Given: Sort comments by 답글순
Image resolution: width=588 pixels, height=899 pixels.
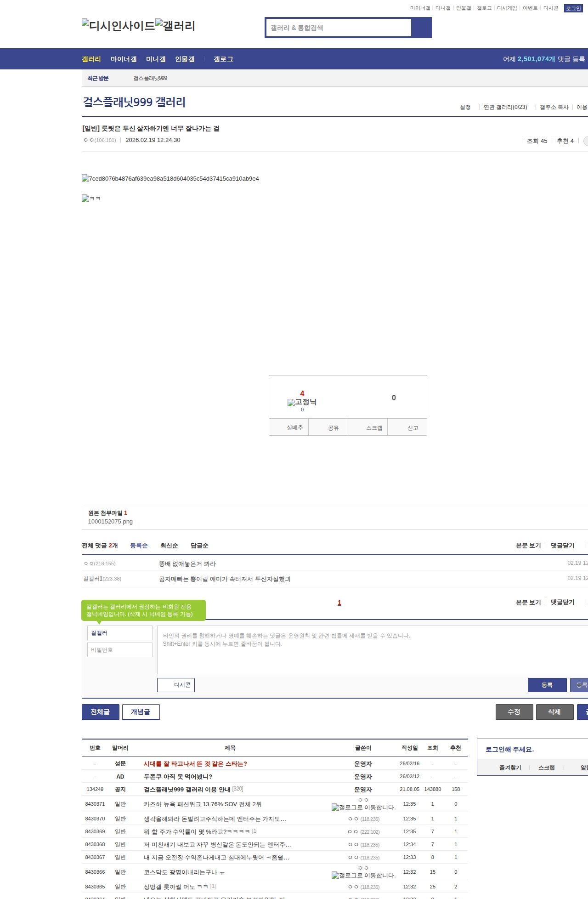Looking at the screenshot, I should coord(199,546).
